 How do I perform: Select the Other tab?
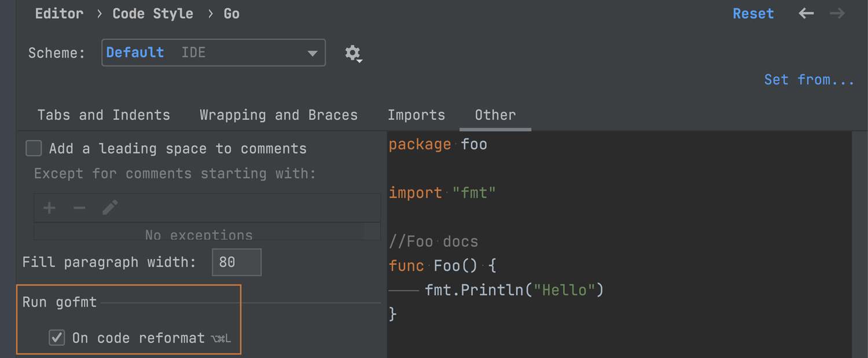click(495, 115)
